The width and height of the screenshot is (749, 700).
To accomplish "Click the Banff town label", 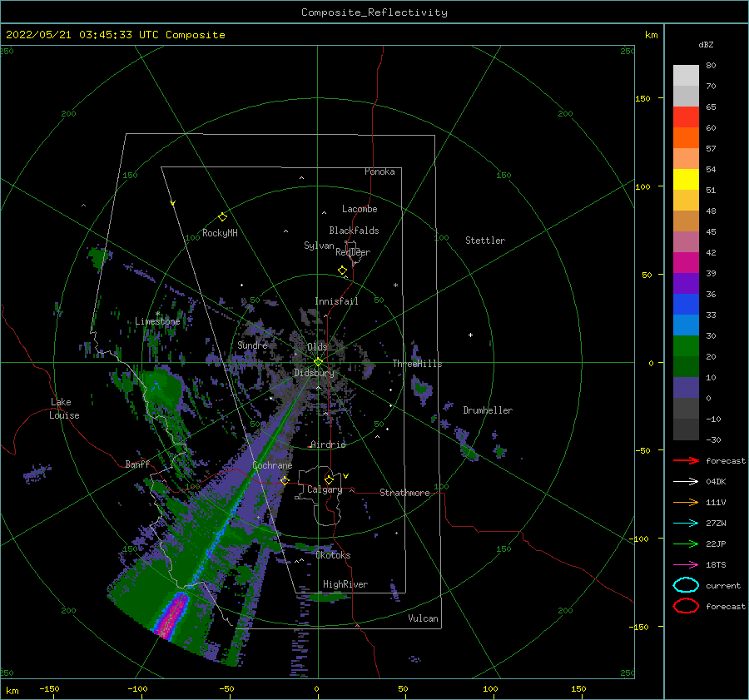I will pos(137,464).
